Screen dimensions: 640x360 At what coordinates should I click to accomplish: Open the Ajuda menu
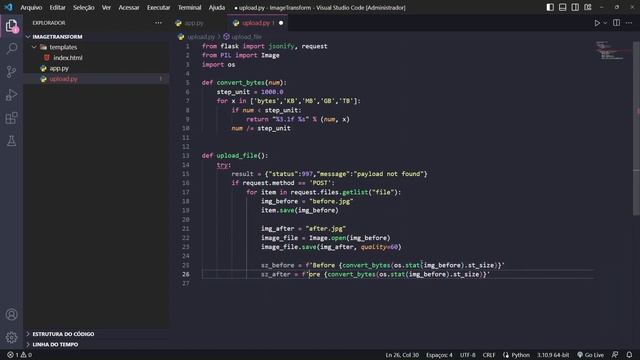[217, 7]
